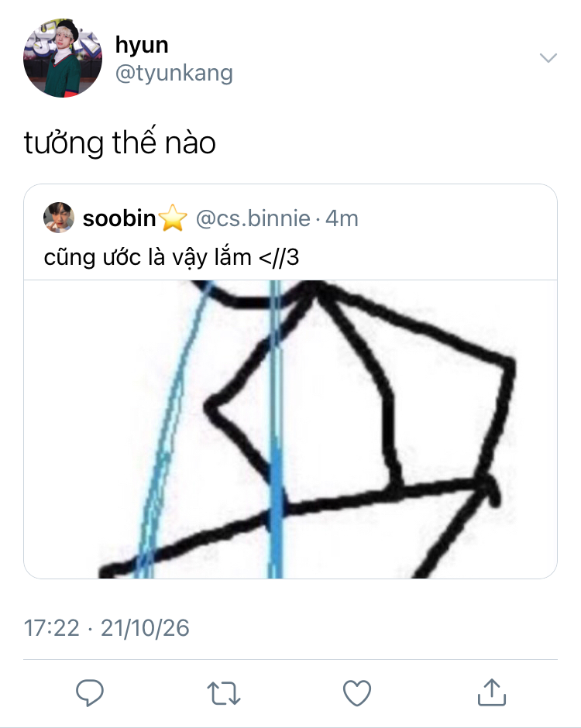Open the share tweet icon
This screenshot has width=581, height=728.
491,692
